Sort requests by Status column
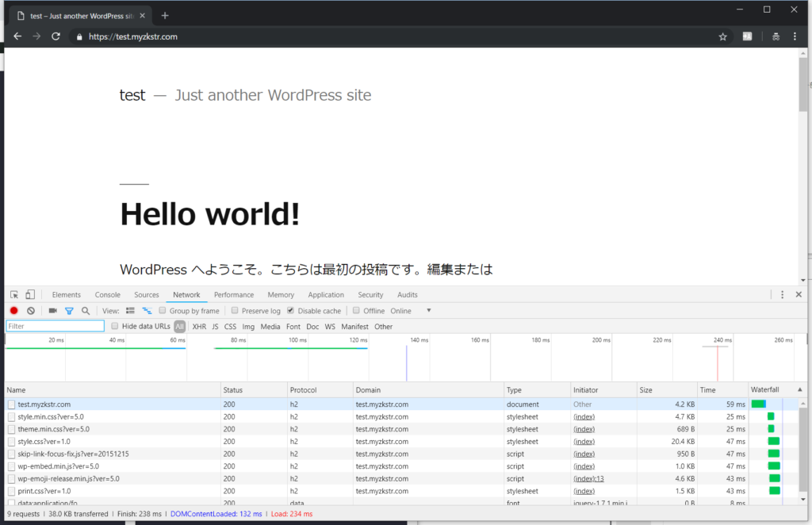Image resolution: width=812 pixels, height=525 pixels. 254,390
